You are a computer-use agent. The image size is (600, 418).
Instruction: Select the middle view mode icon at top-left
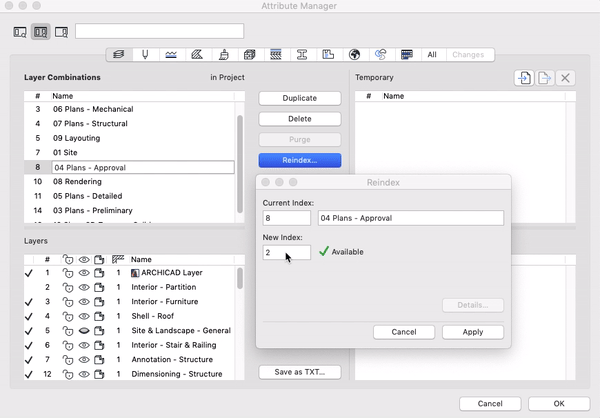click(41, 32)
